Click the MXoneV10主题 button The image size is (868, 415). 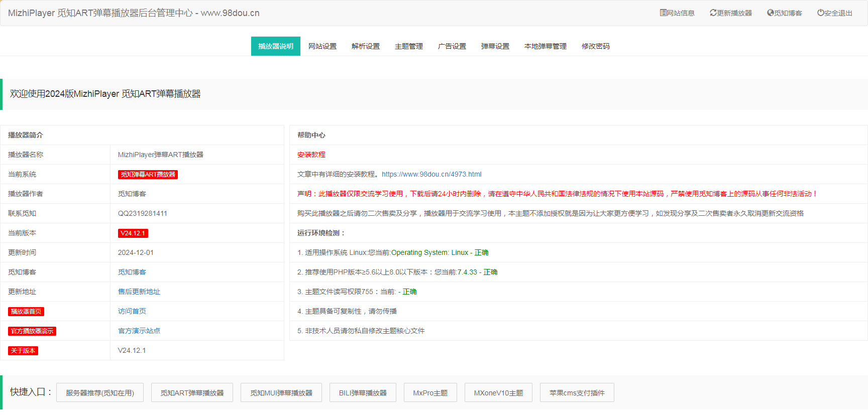tap(498, 392)
